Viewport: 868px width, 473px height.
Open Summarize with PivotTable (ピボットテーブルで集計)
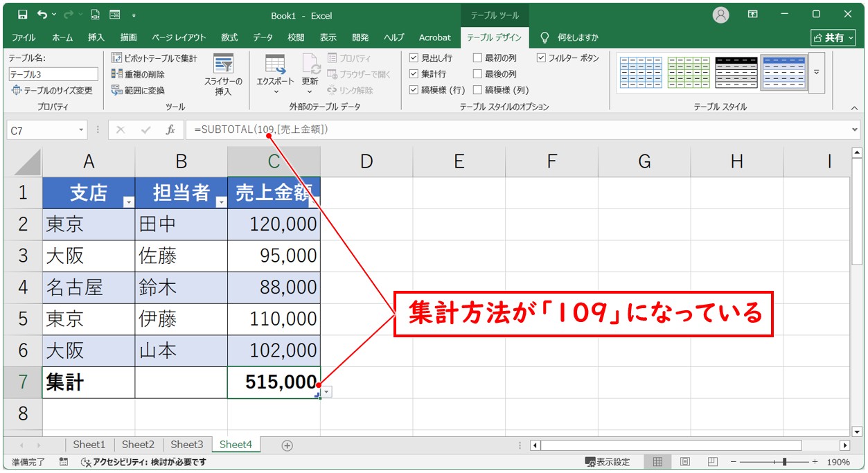(x=154, y=58)
